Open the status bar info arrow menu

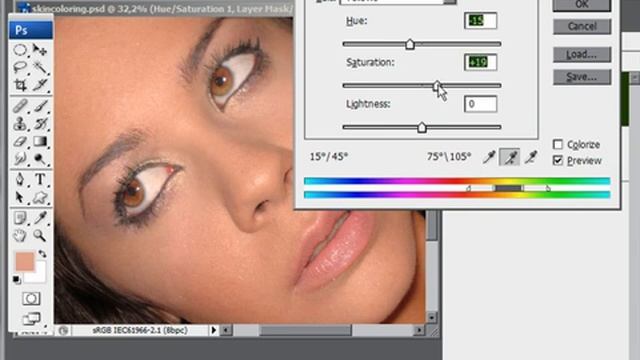tap(213, 330)
